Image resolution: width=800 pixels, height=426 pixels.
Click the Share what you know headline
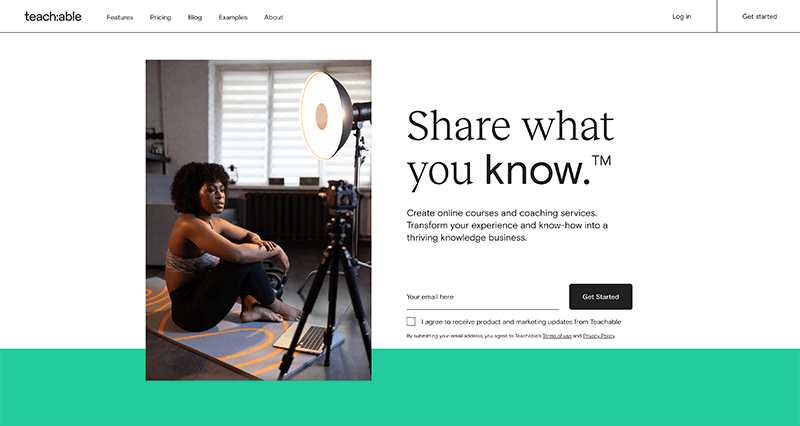[x=510, y=149]
